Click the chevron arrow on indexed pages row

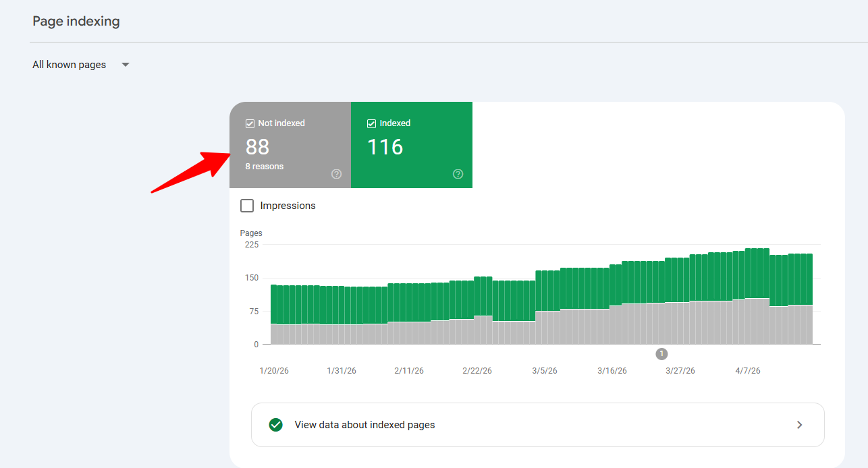(x=800, y=425)
